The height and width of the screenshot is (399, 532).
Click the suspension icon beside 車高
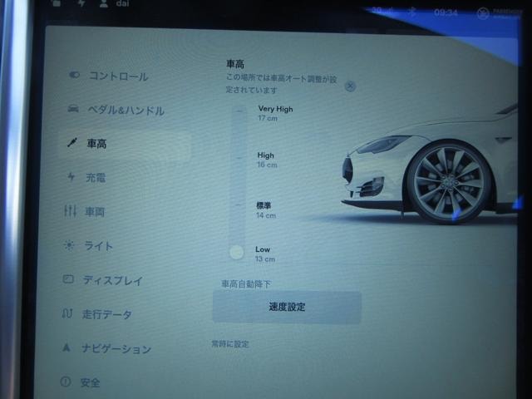(x=72, y=142)
